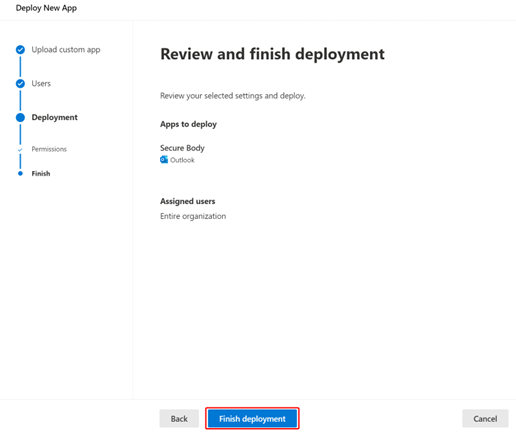This screenshot has width=516, height=432.
Task: Click the Users step checkmark icon
Action: point(20,83)
